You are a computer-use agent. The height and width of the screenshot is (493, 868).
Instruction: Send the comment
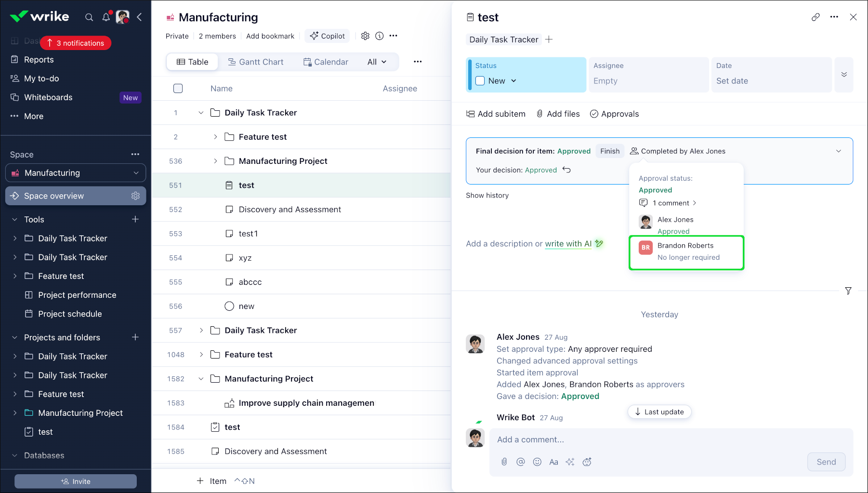click(x=826, y=462)
